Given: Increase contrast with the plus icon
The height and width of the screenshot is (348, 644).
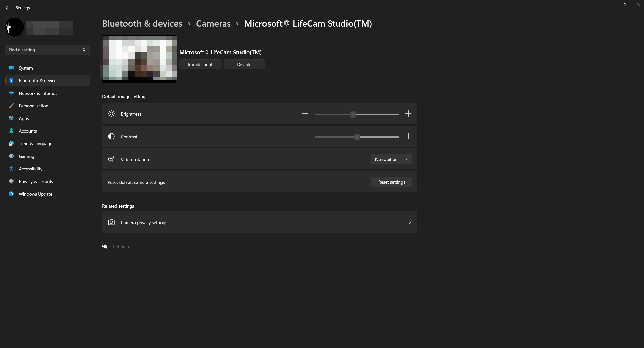Looking at the screenshot, I should tap(408, 136).
